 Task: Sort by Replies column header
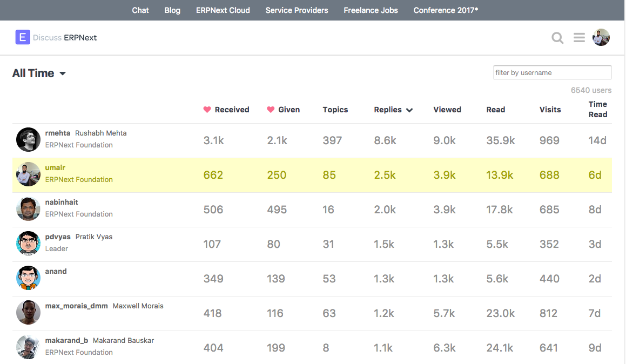click(x=393, y=110)
